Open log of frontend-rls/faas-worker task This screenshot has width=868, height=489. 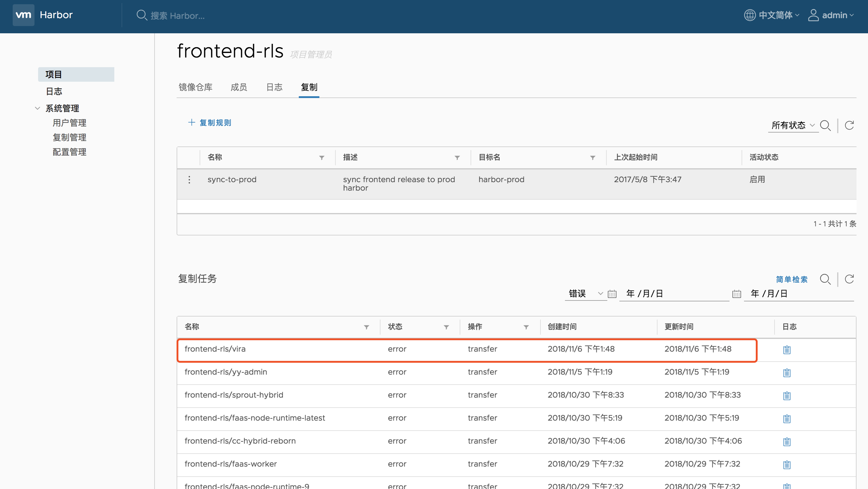click(786, 465)
